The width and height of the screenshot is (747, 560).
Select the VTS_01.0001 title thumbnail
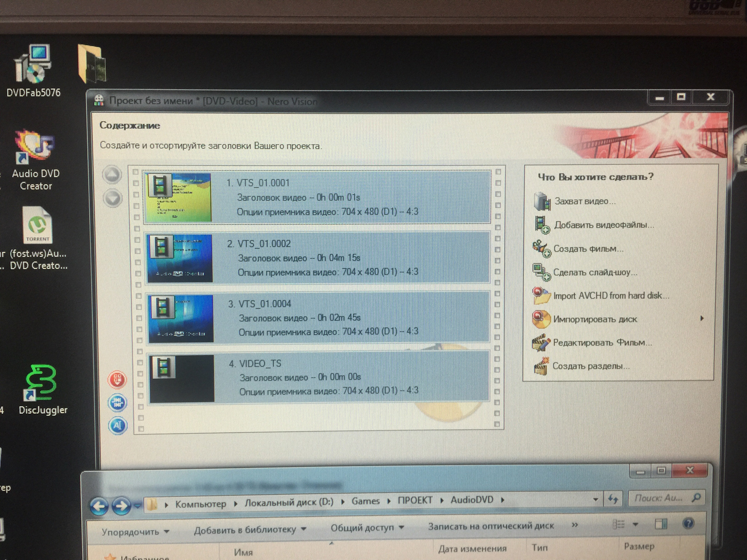tap(178, 198)
